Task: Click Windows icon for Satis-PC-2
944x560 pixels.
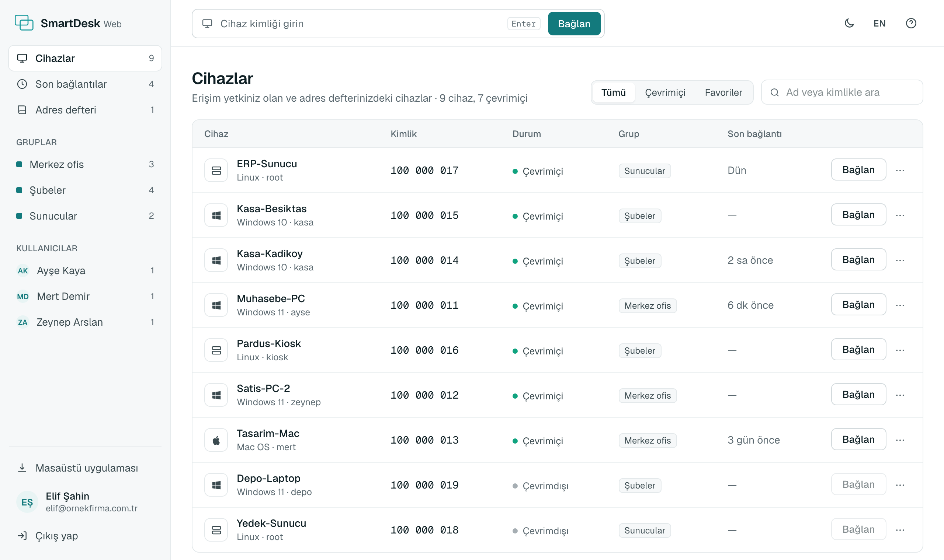Action: click(x=216, y=395)
